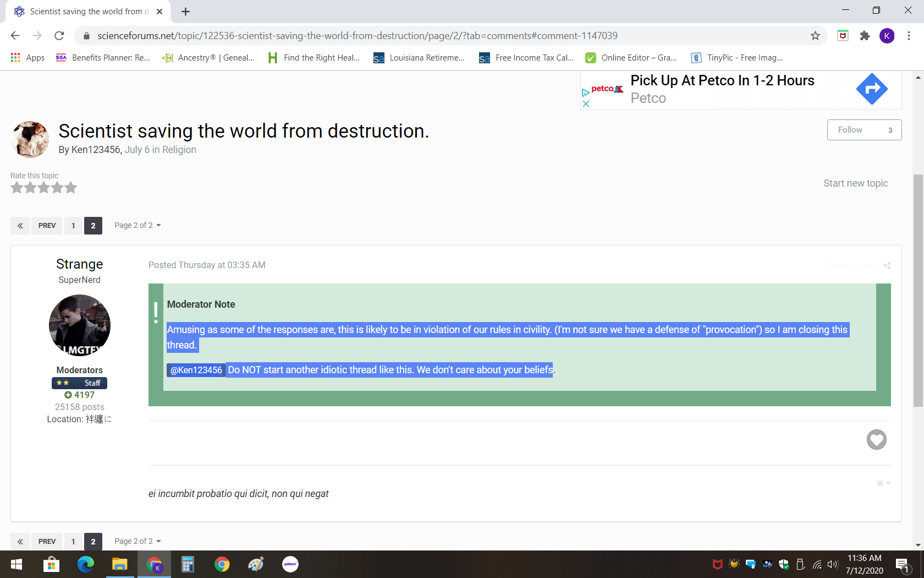Toggle Follow for this topic
This screenshot has height=578, width=924.
[864, 130]
